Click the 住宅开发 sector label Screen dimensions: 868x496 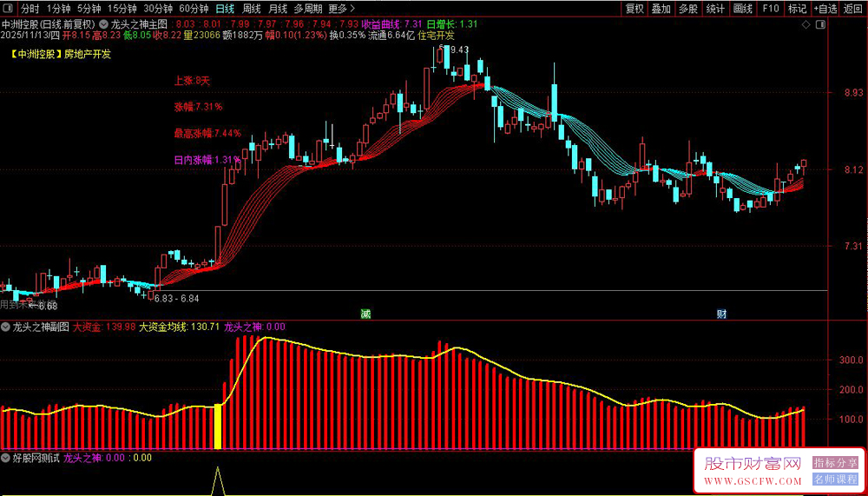pyautogui.click(x=436, y=35)
